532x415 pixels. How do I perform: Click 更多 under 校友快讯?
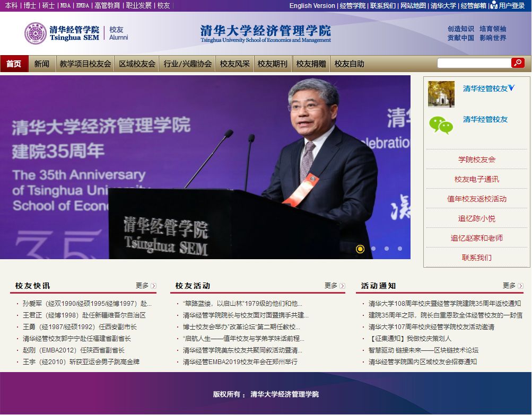tap(142, 286)
